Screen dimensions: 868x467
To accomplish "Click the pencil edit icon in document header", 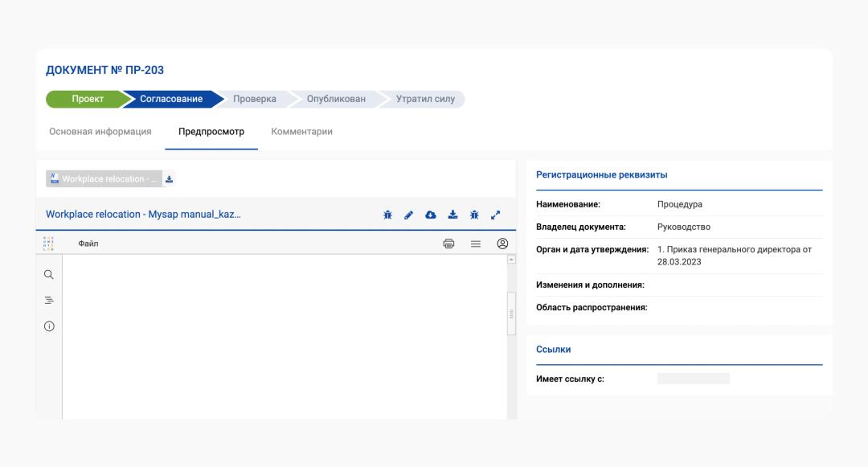I will [x=408, y=215].
